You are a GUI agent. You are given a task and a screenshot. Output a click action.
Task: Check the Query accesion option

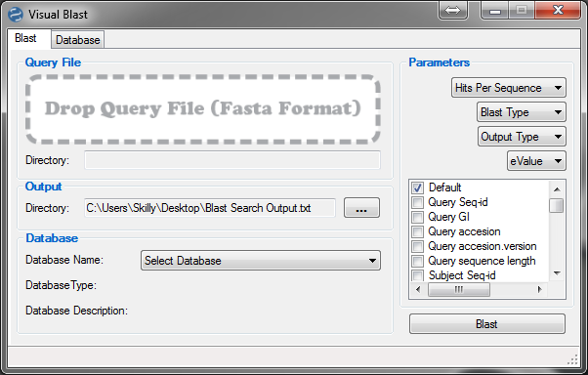[x=417, y=231]
